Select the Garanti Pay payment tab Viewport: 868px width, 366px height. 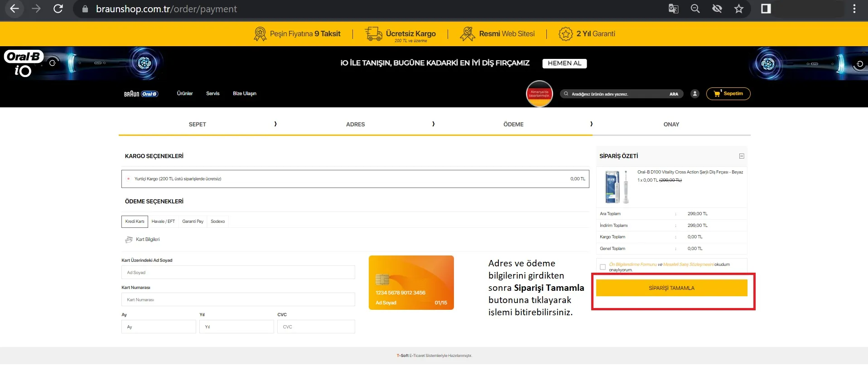tap(193, 222)
